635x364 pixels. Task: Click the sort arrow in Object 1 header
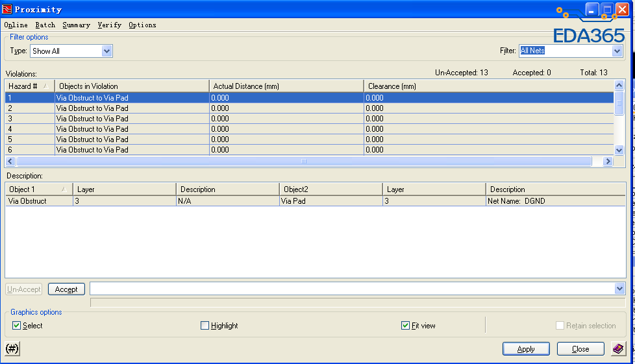click(x=63, y=189)
